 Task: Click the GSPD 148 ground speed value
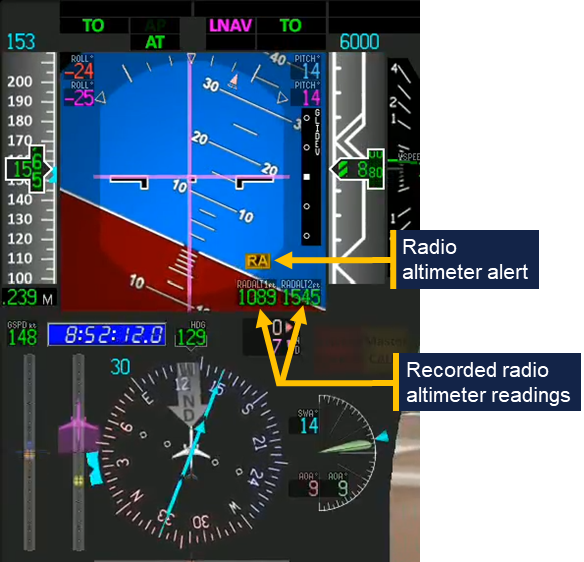(23, 337)
